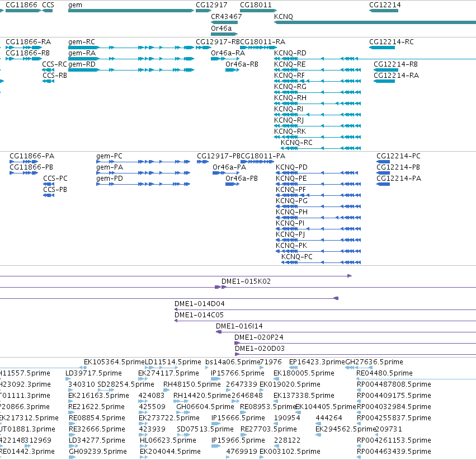Select protein KCNQ-PC
The height and width of the screenshot is (460, 476).
(321, 262)
